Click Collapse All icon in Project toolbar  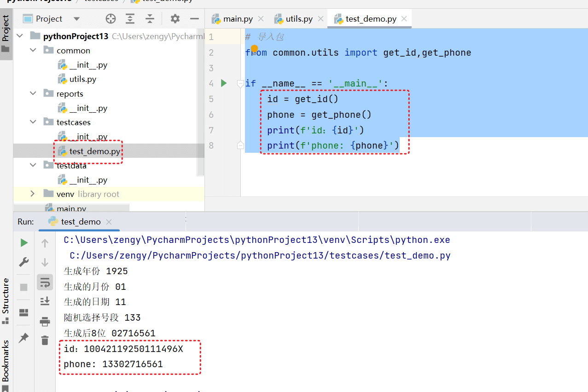coord(150,19)
